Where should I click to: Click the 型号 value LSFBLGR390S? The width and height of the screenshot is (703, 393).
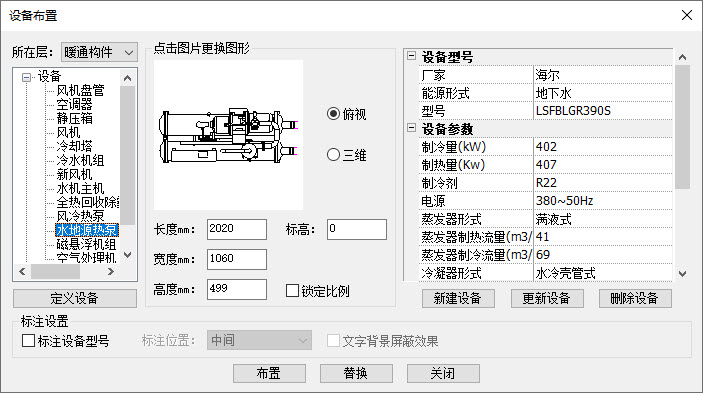click(x=603, y=111)
